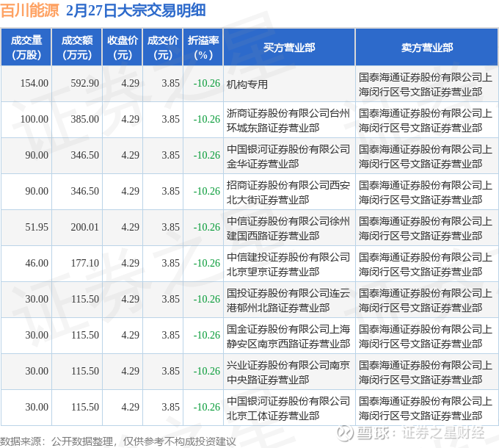
Task: Click the seller cell in the 机构专用 row
Action: click(x=426, y=84)
